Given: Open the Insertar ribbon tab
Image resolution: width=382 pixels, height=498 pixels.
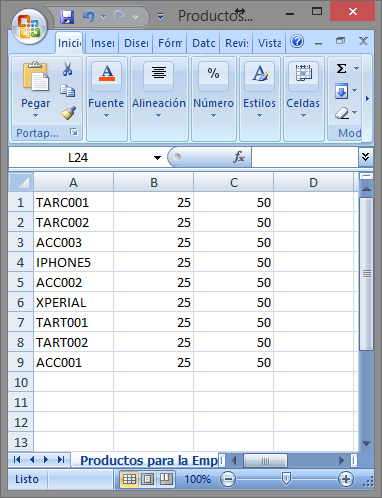Looking at the screenshot, I should (x=102, y=43).
